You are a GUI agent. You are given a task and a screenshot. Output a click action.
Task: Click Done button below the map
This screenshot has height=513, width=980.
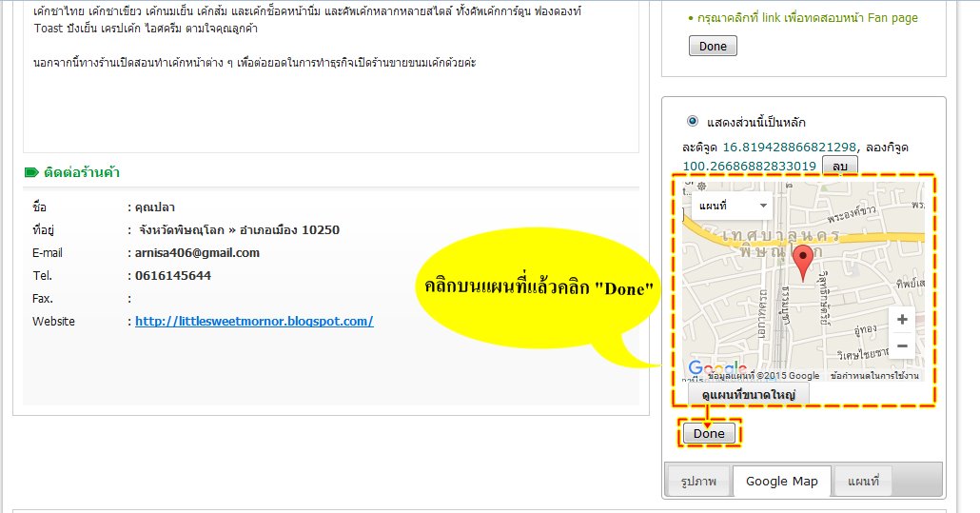pyautogui.click(x=709, y=433)
